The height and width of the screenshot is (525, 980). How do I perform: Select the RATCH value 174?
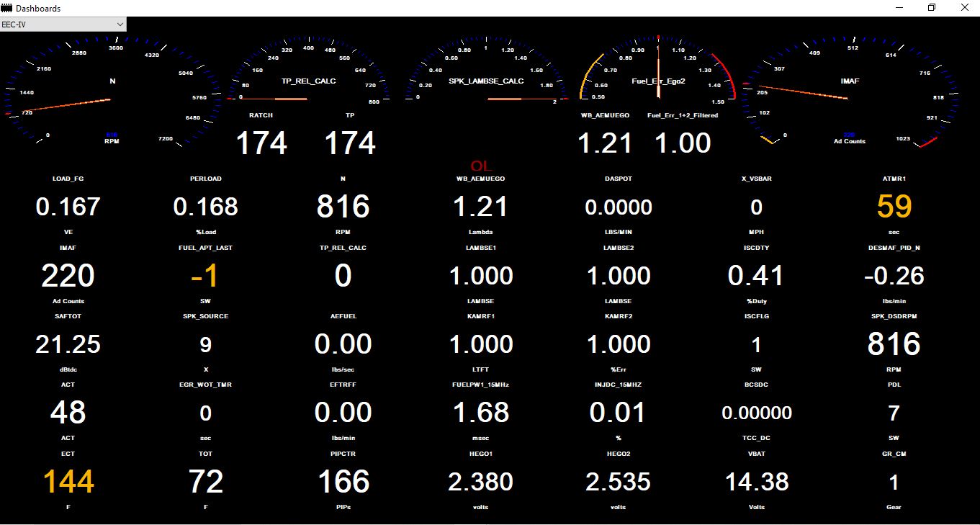[x=261, y=143]
